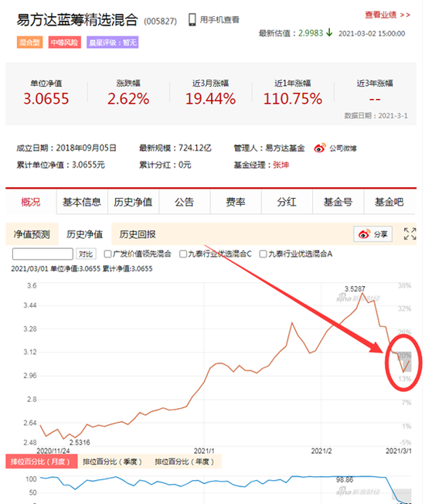
Task: Switch to the 概况 tab
Action: [x=31, y=203]
